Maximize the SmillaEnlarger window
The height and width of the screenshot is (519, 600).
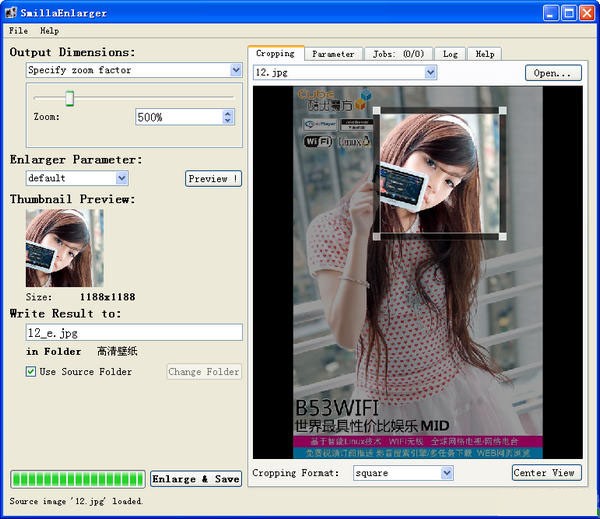pos(569,13)
